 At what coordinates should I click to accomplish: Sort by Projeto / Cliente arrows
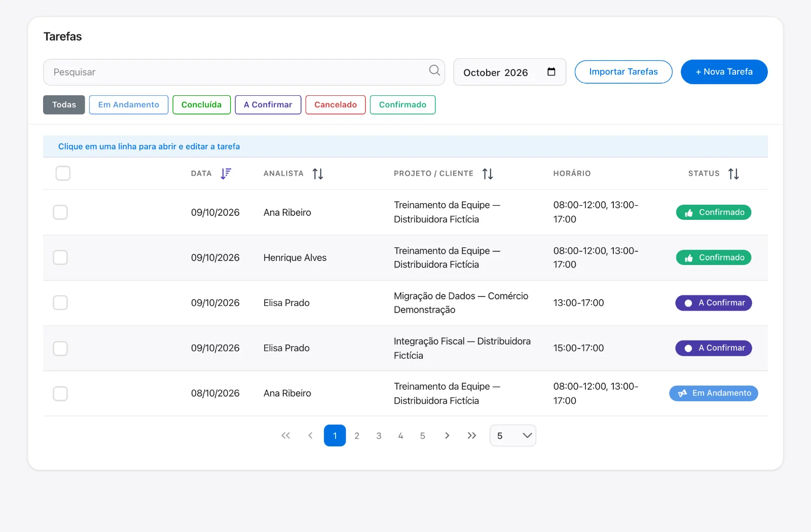488,174
